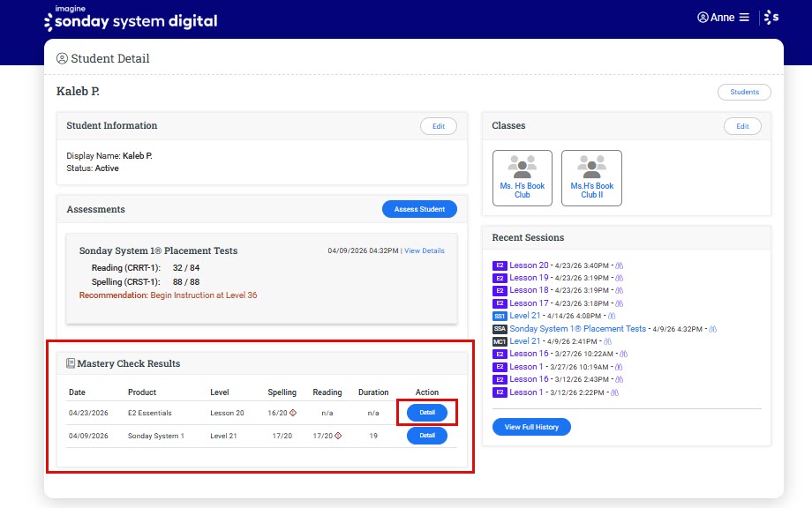Screen dimensions: 812x508
Task: Click binoculars icon for Lesson 16 3/27/26
Action: point(623,354)
